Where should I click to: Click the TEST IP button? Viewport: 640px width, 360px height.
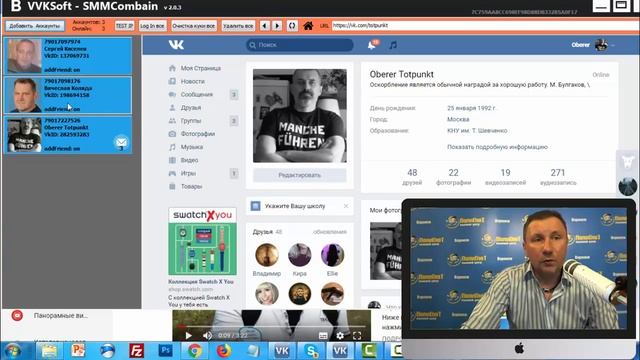[124, 26]
